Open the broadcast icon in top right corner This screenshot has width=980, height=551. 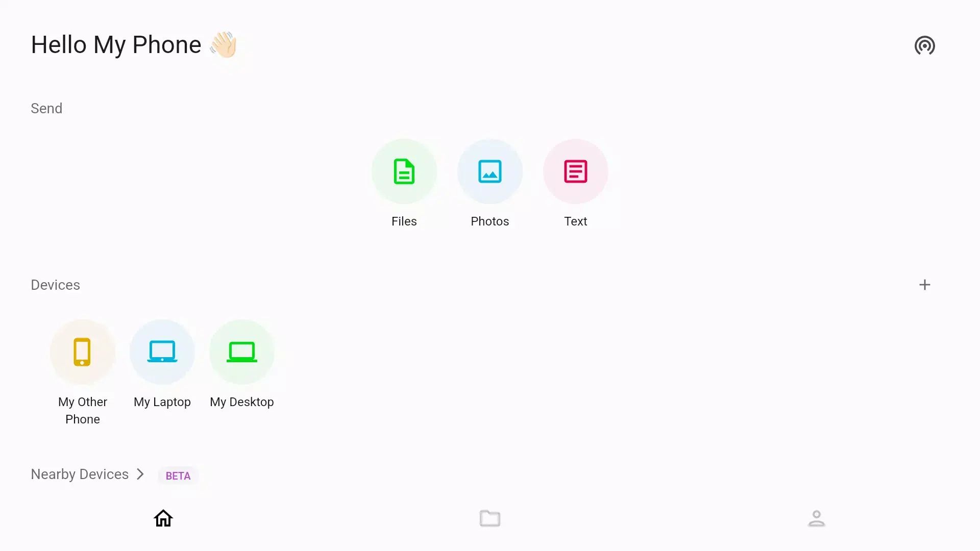pos(925,45)
